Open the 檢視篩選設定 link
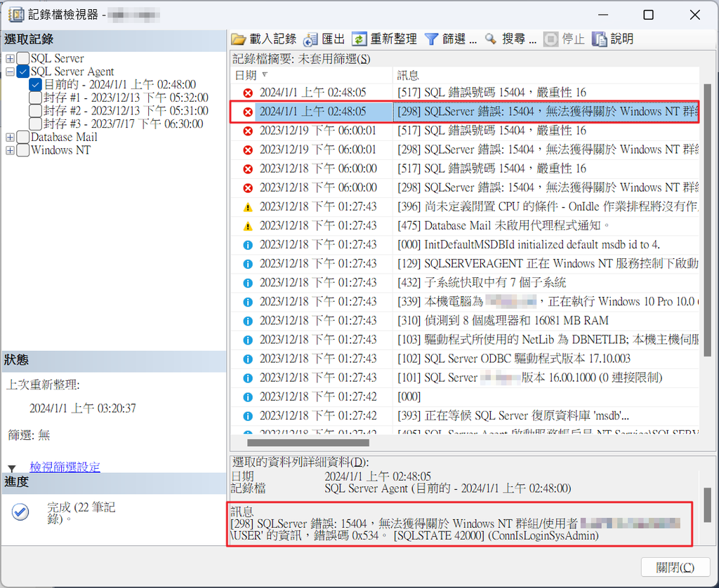Viewport: 719px width, 588px height. click(65, 467)
